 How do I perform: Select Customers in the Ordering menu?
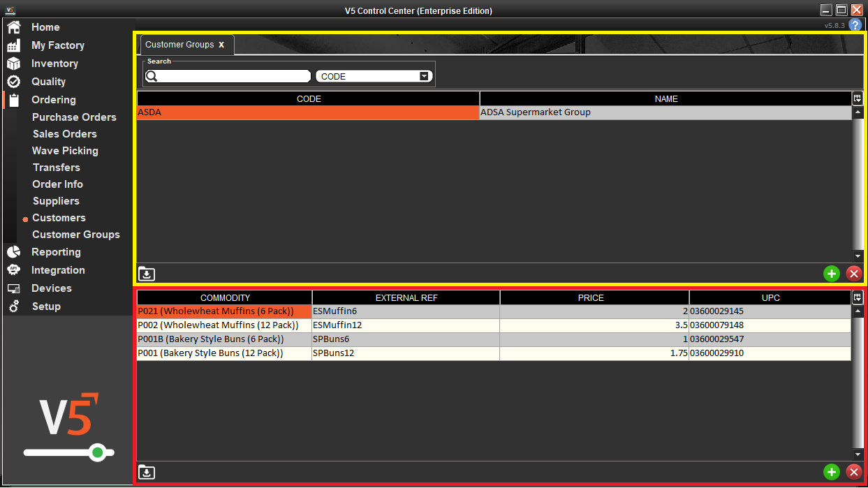pyautogui.click(x=59, y=217)
